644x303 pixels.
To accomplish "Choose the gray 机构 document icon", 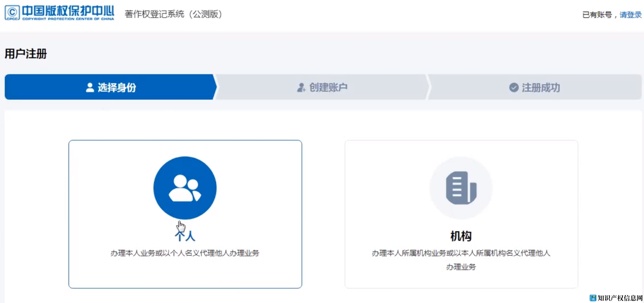I will (x=461, y=188).
